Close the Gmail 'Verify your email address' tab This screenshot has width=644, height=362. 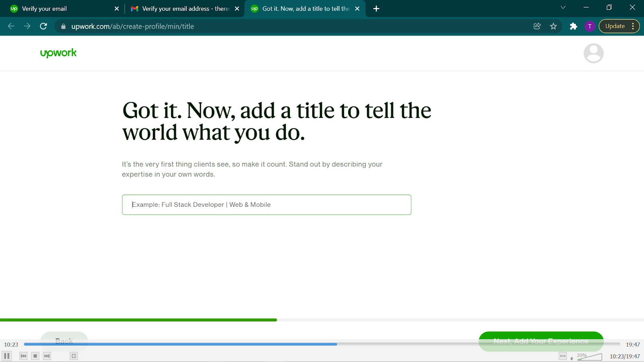pos(237,8)
